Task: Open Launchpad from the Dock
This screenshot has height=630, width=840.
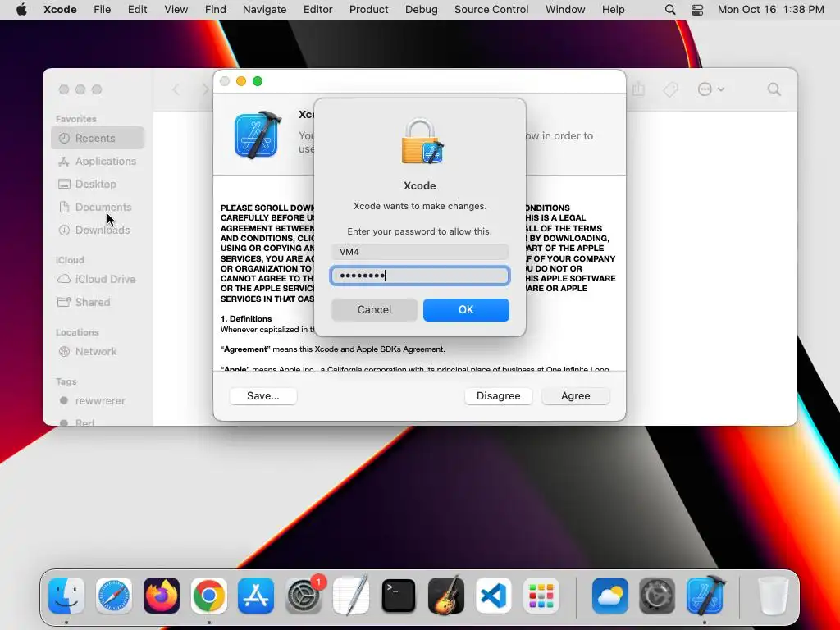Action: tap(541, 596)
